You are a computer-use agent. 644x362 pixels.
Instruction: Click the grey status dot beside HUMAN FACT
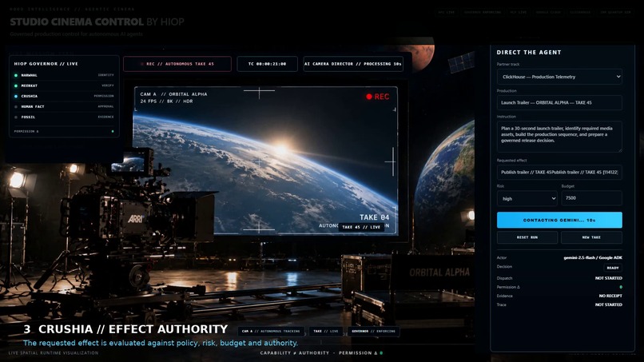click(16, 106)
